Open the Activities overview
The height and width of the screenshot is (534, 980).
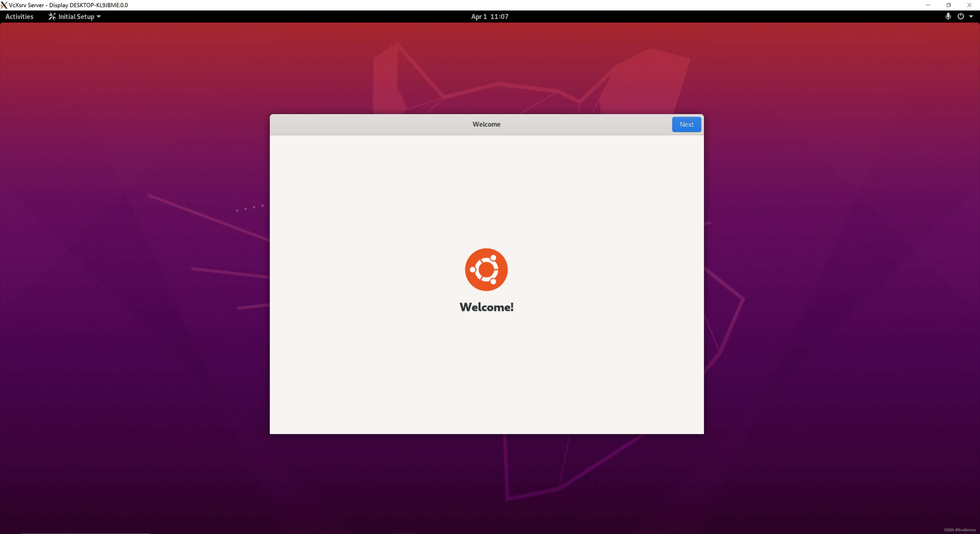[x=19, y=16]
